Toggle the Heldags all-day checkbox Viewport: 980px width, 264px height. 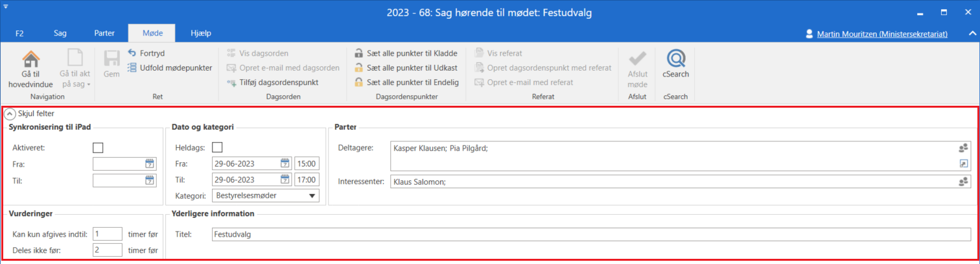coord(217,148)
